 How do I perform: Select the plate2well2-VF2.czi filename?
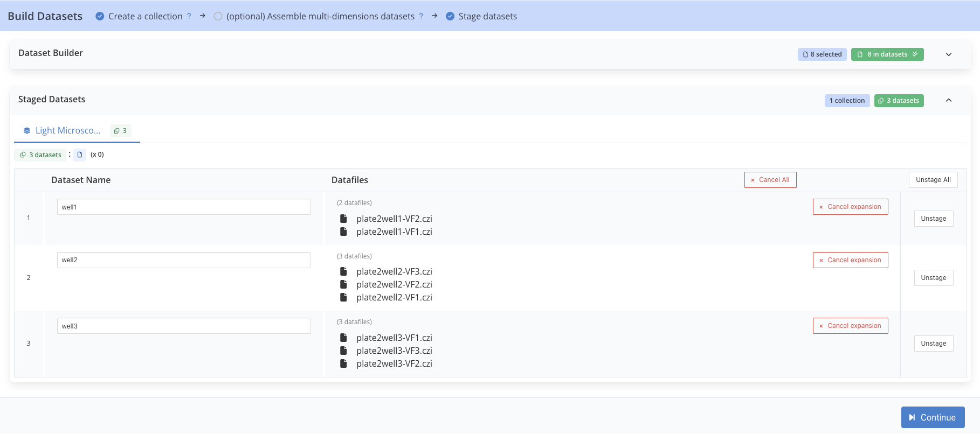[394, 284]
